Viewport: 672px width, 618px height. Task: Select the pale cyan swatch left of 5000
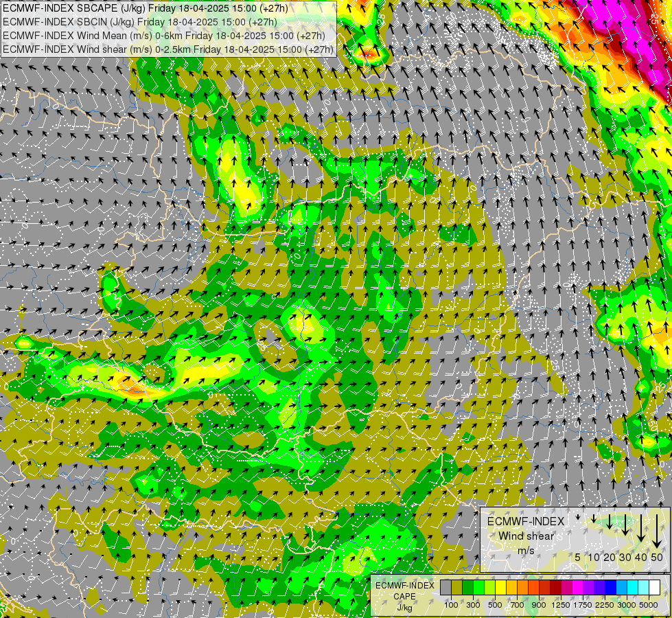pyautogui.click(x=644, y=588)
